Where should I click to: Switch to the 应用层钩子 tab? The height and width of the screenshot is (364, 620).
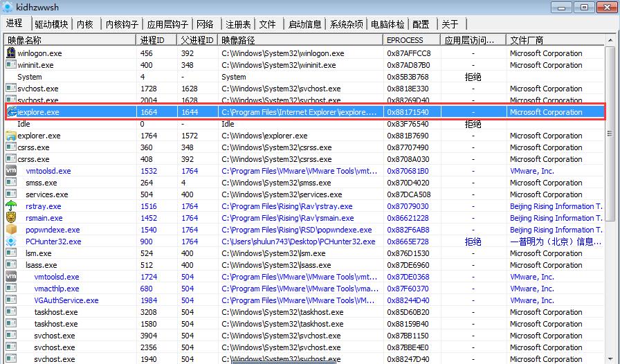click(167, 24)
